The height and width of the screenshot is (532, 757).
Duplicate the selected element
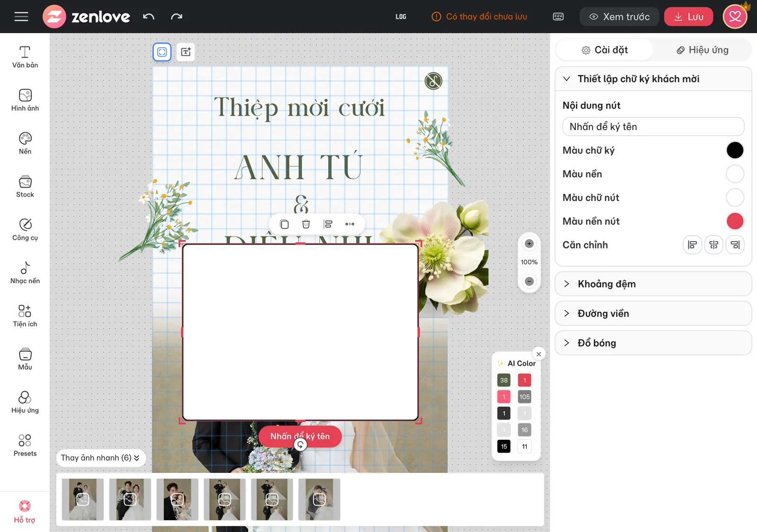coord(284,224)
